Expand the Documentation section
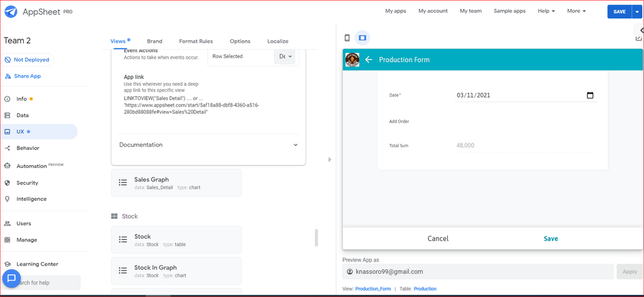The image size is (644, 297). coord(208,145)
